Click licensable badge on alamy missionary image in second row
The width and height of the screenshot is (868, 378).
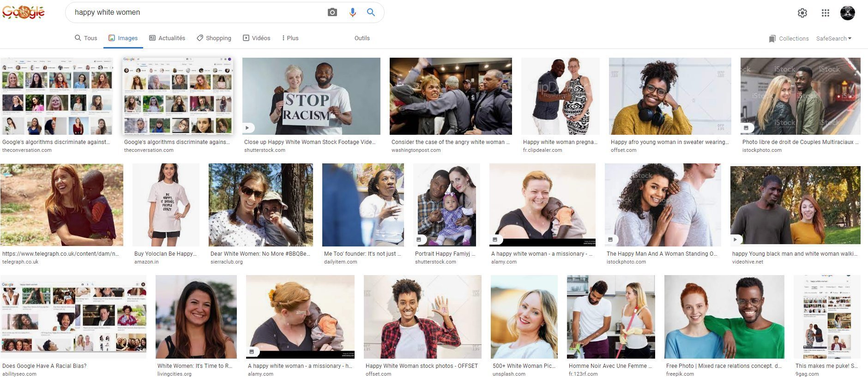(495, 240)
